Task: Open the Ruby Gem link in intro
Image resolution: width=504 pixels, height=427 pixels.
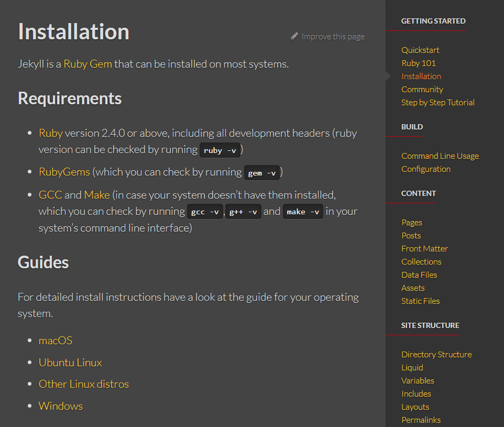Action: [87, 64]
